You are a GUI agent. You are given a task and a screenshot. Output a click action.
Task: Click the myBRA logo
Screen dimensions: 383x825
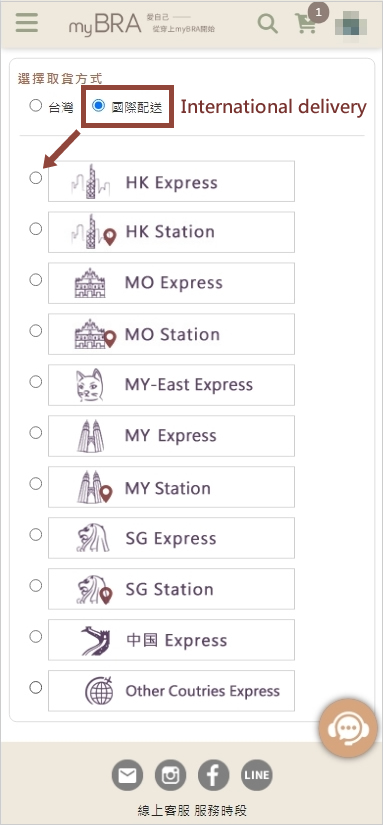[x=105, y=24]
